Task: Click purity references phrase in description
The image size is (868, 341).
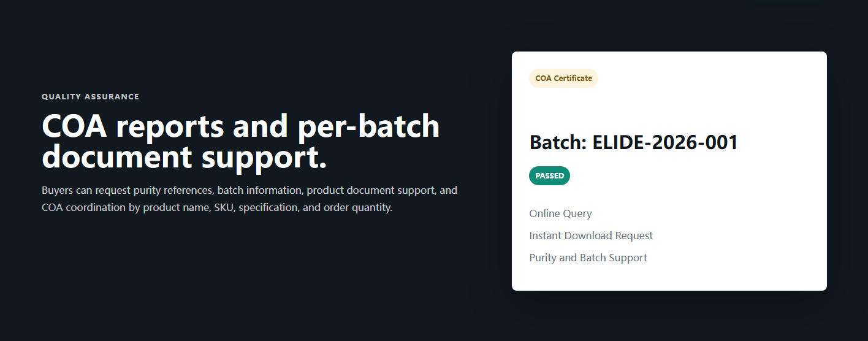Action: pyautogui.click(x=173, y=190)
